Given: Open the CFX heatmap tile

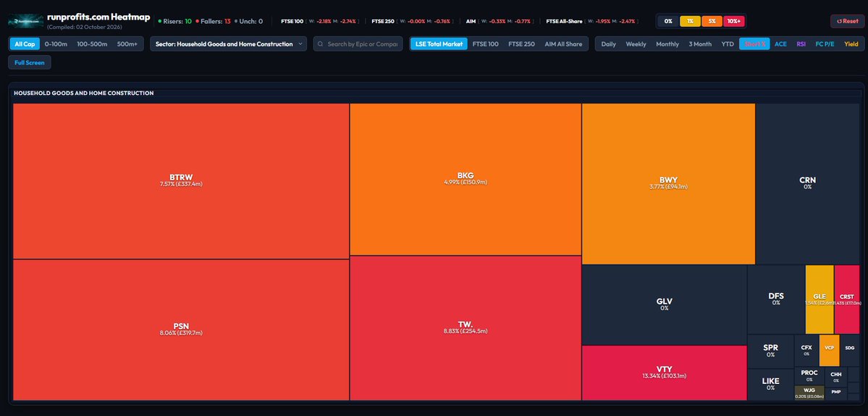Looking at the screenshot, I should point(806,350).
